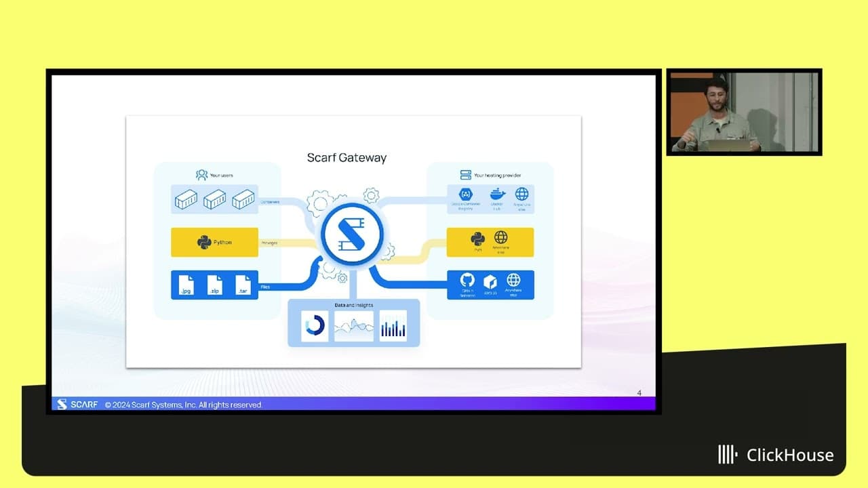Click the SCARF logo in slide footer
This screenshot has height=488, width=868.
point(73,405)
